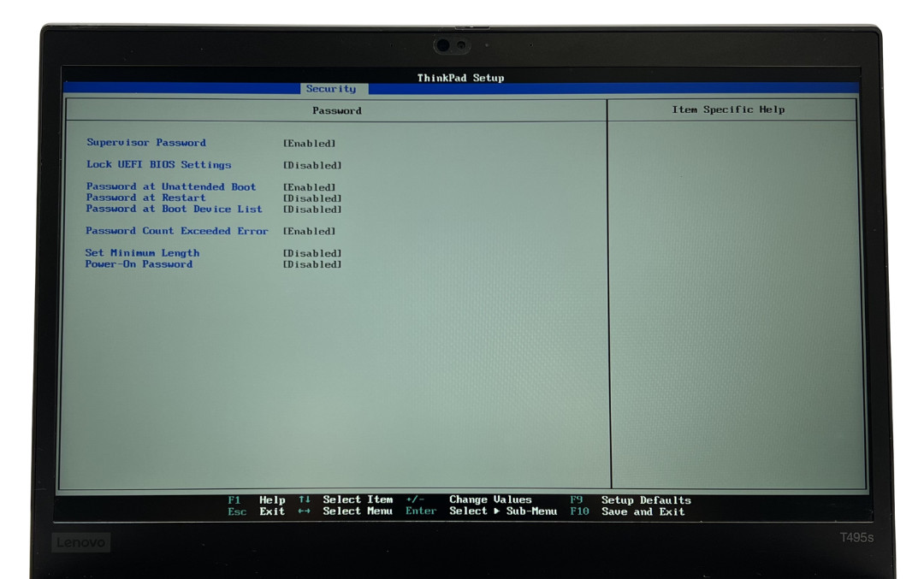Select Password Count Exceeded Error item

(x=176, y=231)
